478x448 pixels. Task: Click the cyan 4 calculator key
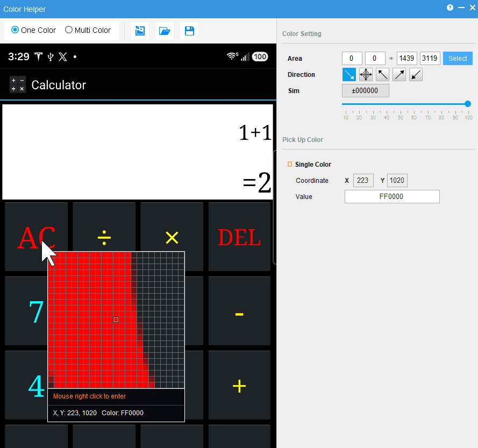[36, 385]
